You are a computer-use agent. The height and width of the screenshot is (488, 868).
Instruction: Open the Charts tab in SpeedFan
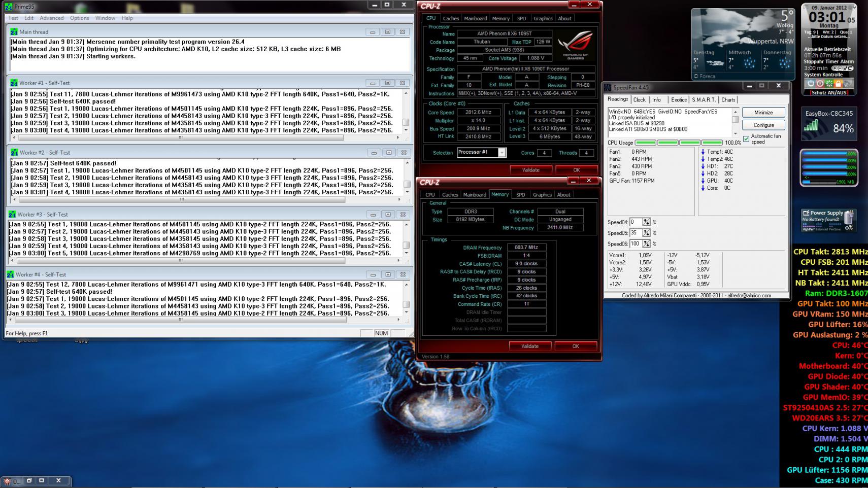[728, 100]
